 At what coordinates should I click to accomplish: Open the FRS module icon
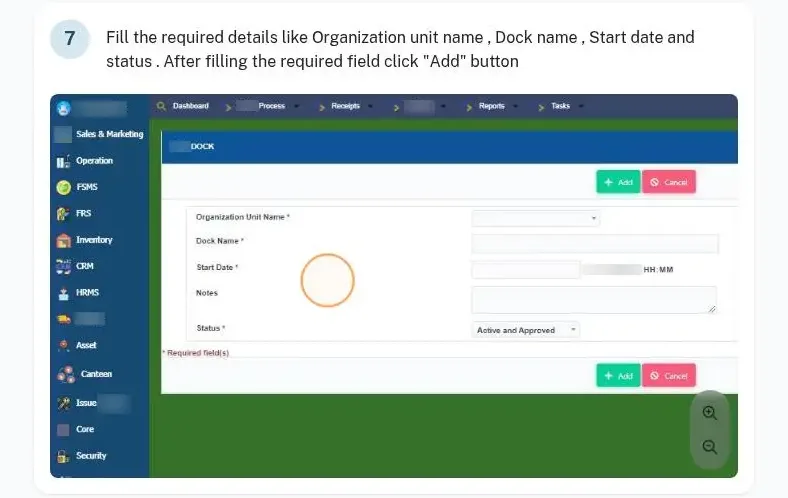63,214
